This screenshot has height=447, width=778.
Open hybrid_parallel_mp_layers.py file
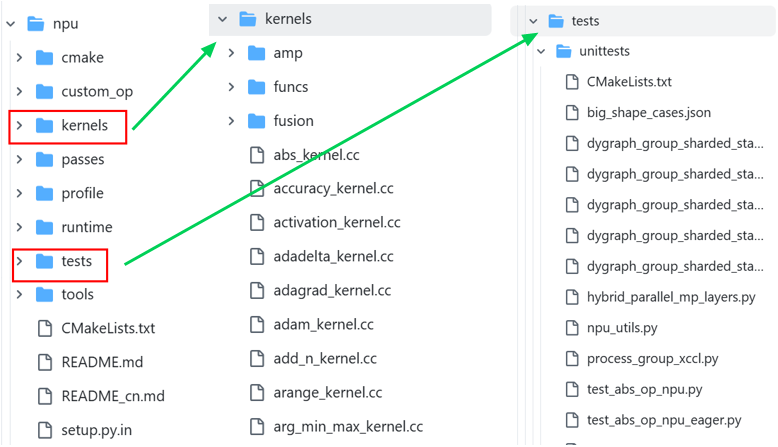coord(671,297)
